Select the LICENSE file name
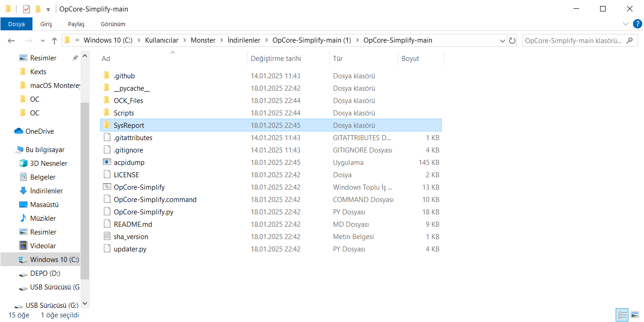This screenshot has width=644, height=322. [x=126, y=175]
